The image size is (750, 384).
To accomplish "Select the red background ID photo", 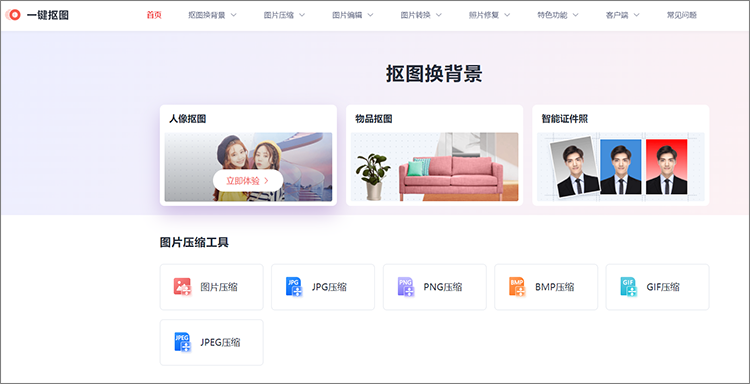I will tap(666, 167).
